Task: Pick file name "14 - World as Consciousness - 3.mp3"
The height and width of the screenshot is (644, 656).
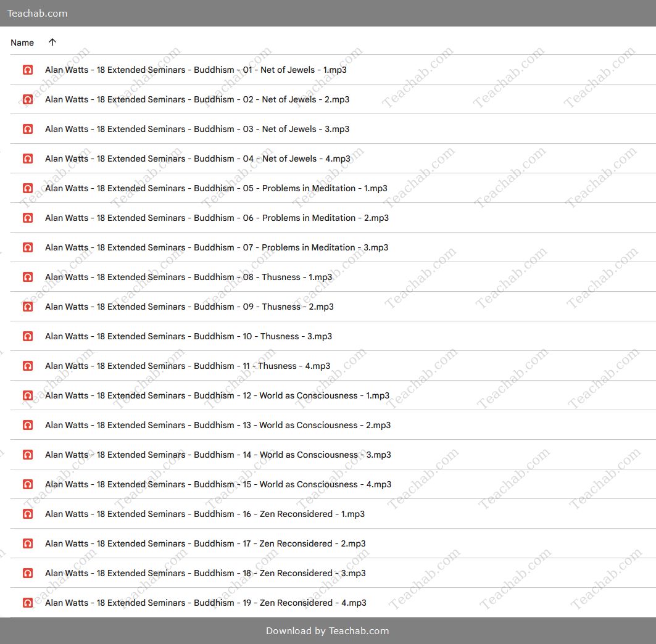Action: click(x=218, y=455)
